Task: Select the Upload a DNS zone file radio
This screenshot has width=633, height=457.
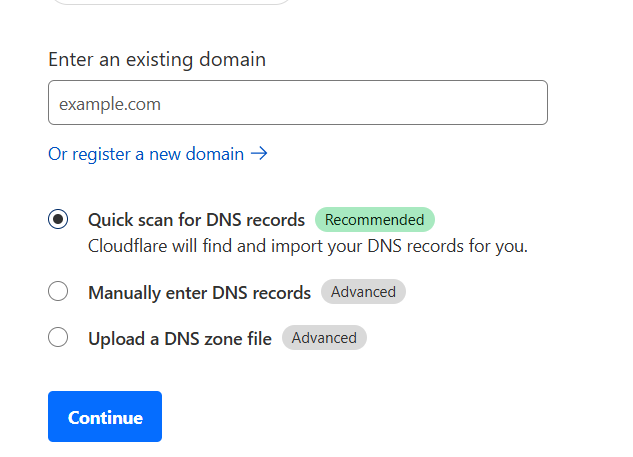Action: tap(58, 338)
